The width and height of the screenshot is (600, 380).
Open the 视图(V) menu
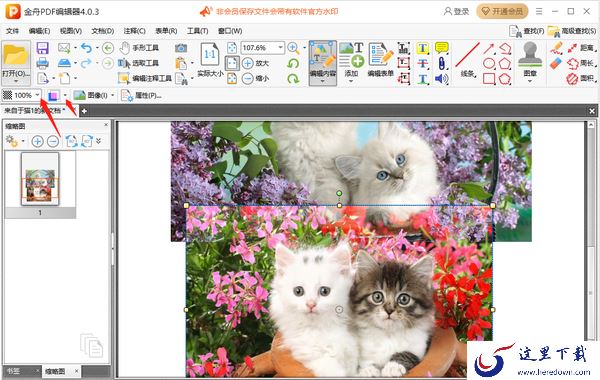[71, 31]
